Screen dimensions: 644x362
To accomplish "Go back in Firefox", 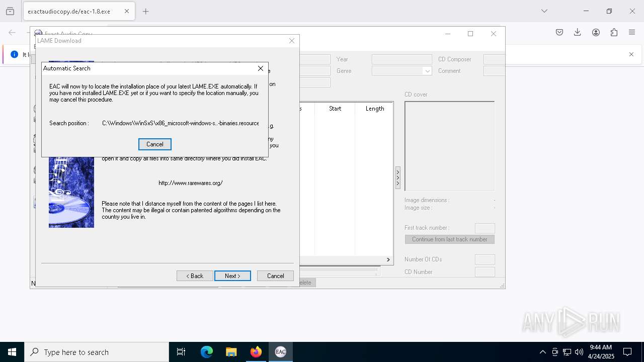I will tap(12, 32).
